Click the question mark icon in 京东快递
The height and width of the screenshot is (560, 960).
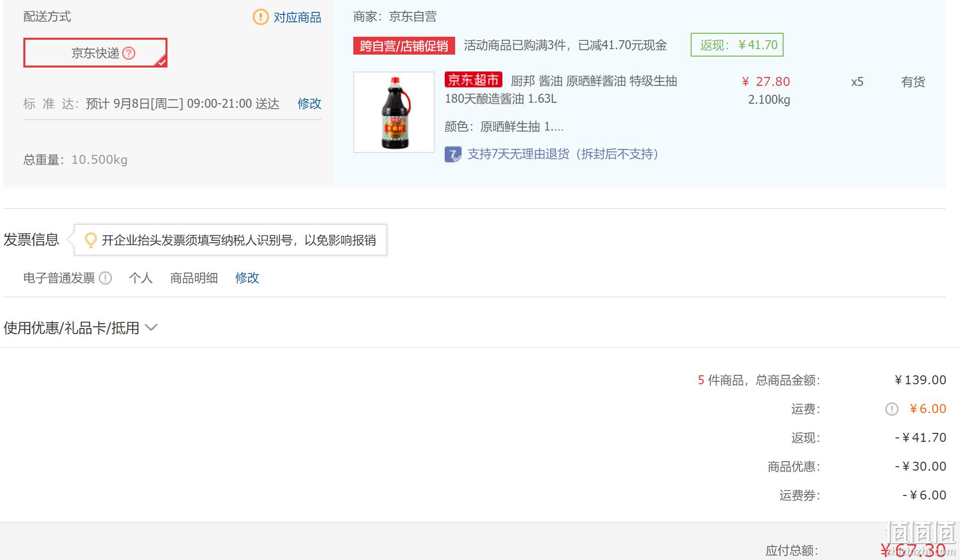pos(129,53)
